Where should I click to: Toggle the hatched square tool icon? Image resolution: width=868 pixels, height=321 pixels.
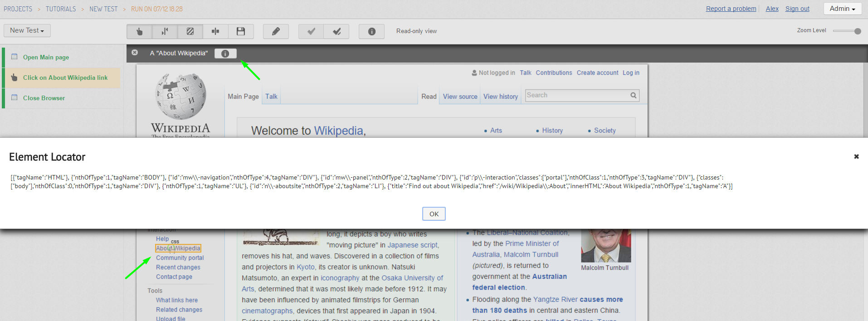click(x=190, y=31)
